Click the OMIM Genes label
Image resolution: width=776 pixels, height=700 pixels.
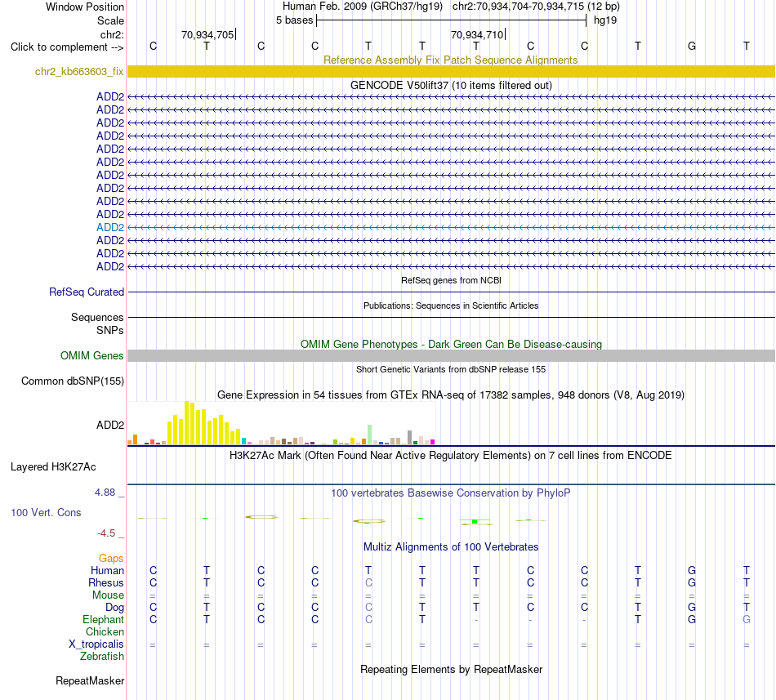pos(91,355)
